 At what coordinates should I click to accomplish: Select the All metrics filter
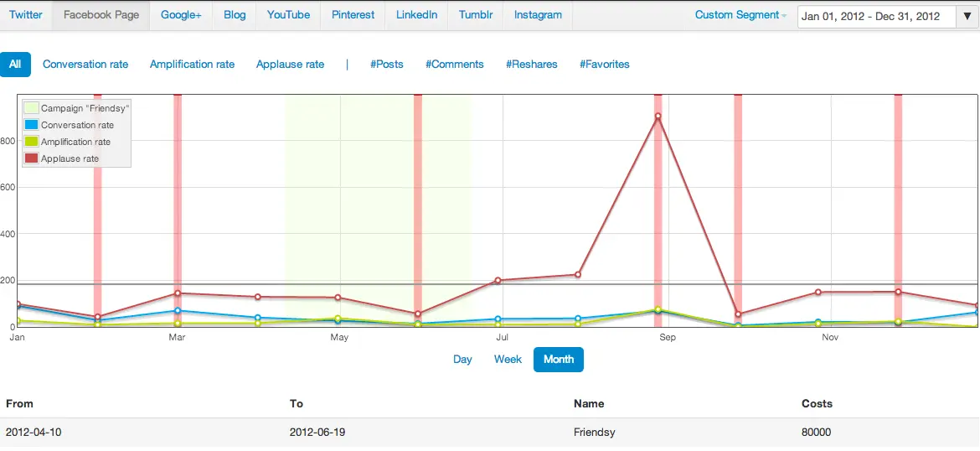[x=15, y=65]
